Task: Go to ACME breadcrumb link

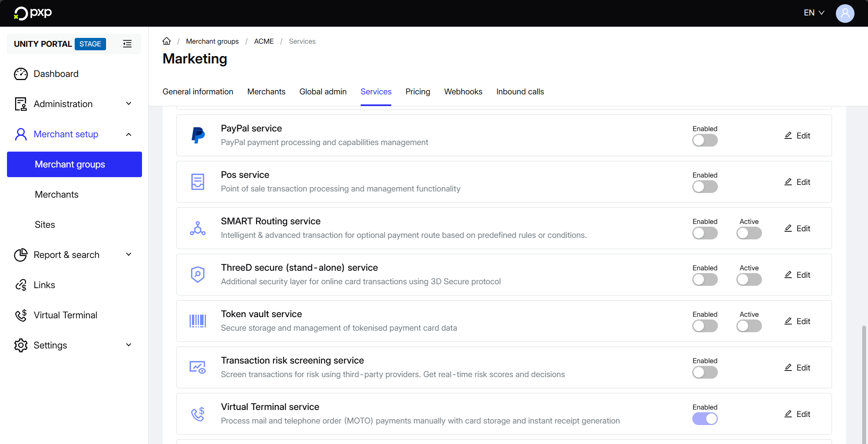Action: [264, 41]
